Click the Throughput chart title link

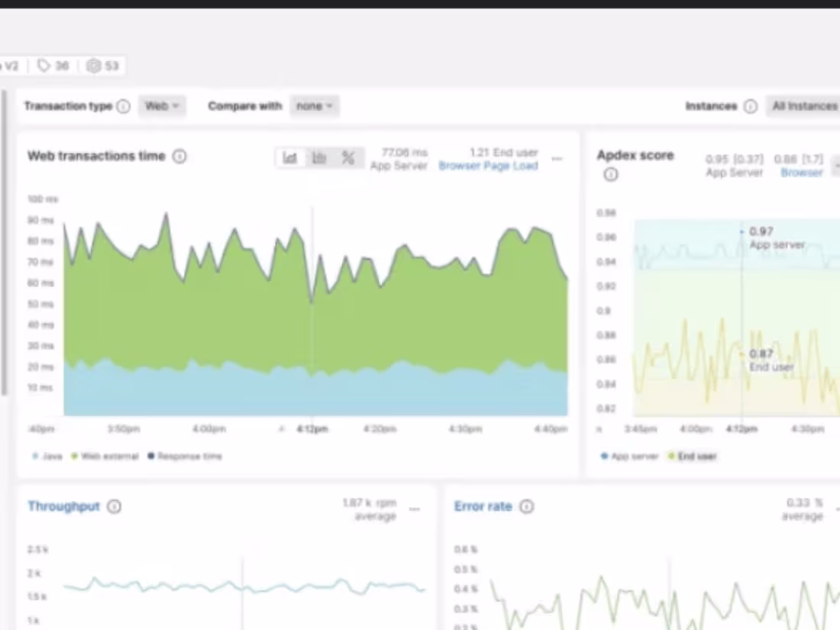(63, 506)
